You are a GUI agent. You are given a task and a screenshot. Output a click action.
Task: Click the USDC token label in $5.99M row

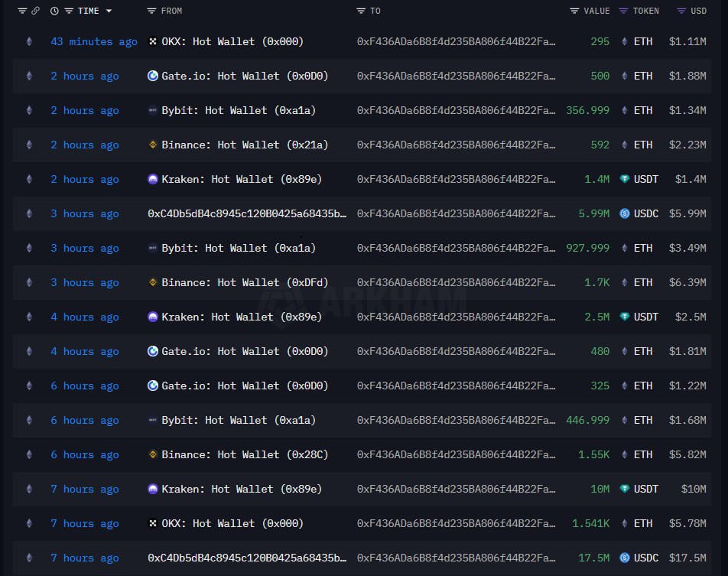pyautogui.click(x=646, y=213)
